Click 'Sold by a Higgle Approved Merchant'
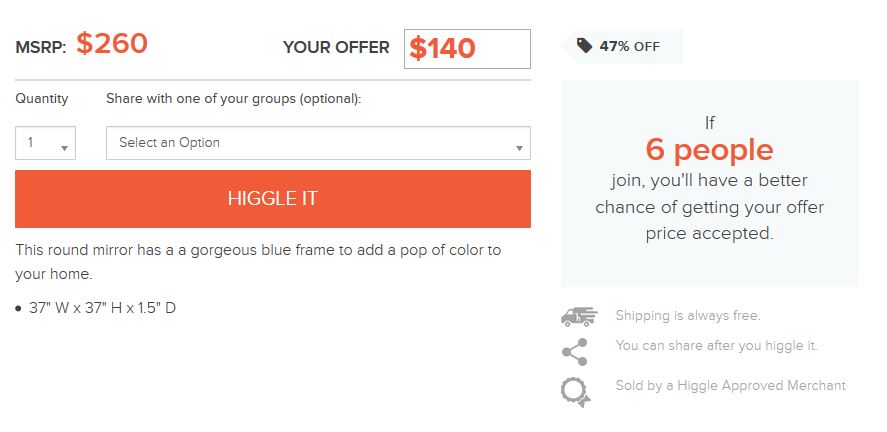This screenshot has height=432, width=887. pos(730,385)
